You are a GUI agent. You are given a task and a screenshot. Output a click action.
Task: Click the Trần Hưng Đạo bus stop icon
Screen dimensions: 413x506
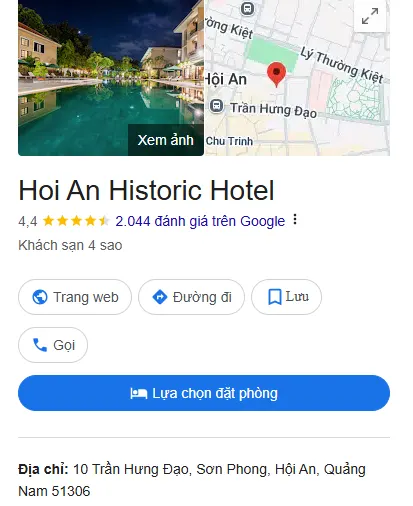tap(216, 106)
